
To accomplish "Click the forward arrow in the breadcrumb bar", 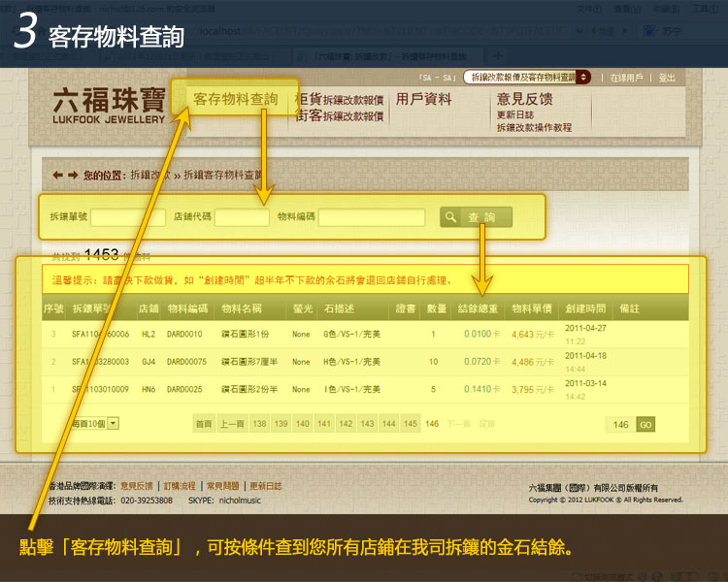I will click(73, 175).
